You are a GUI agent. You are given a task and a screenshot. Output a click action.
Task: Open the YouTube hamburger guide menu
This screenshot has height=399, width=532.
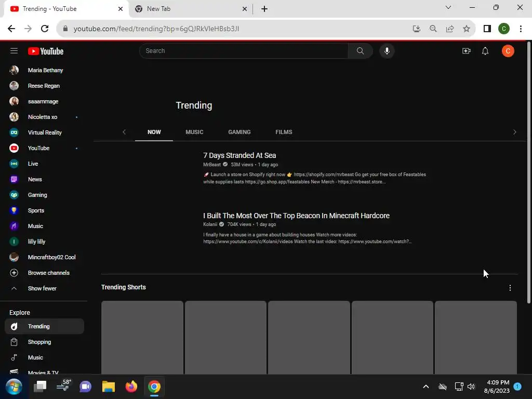pos(14,51)
